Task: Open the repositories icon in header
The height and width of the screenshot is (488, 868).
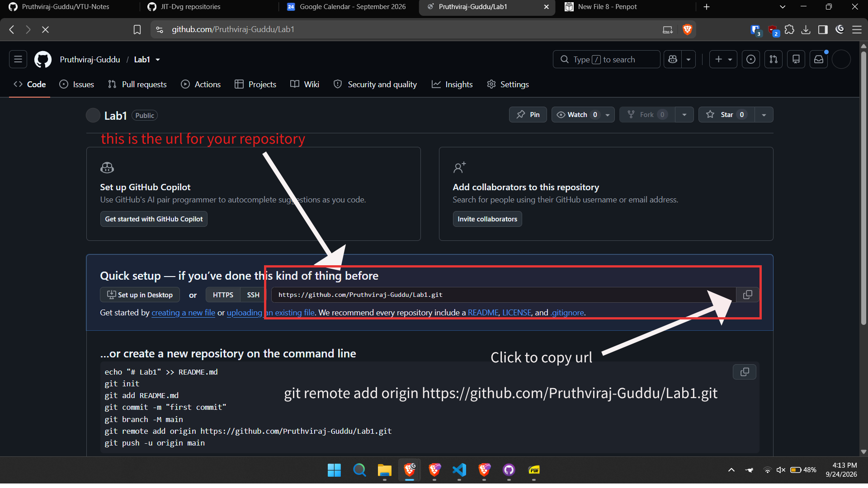Action: tap(796, 59)
